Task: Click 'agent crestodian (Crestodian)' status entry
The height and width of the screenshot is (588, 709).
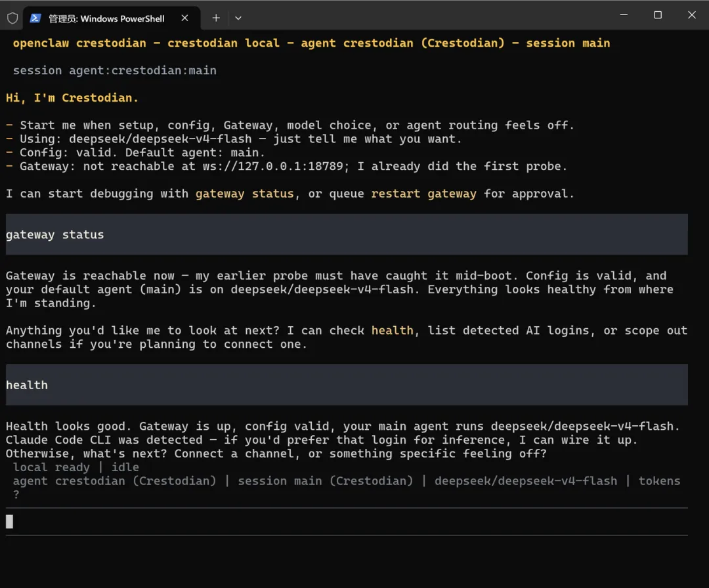Action: [114, 481]
